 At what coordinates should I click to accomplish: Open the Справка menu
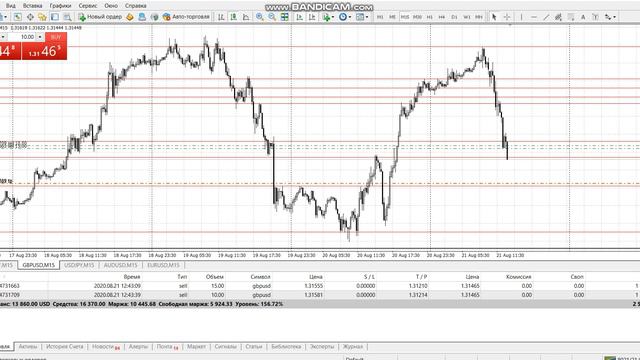(x=136, y=6)
